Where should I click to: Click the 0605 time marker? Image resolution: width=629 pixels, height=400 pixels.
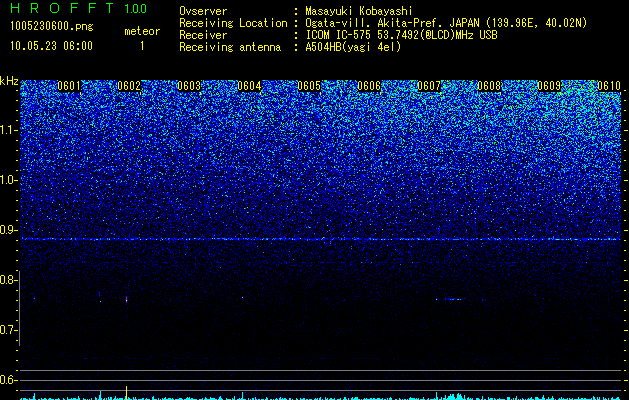click(309, 86)
